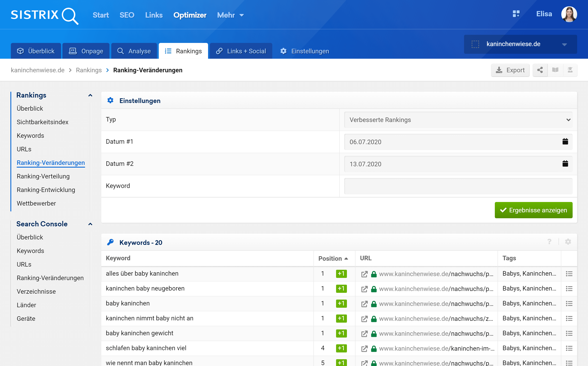Open calendar picker for Datum #2
The width and height of the screenshot is (588, 366).
click(565, 164)
